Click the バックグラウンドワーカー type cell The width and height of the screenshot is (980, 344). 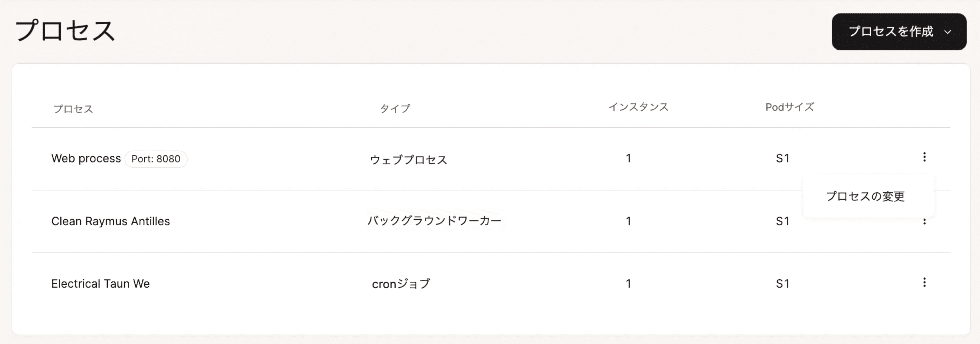point(434,220)
